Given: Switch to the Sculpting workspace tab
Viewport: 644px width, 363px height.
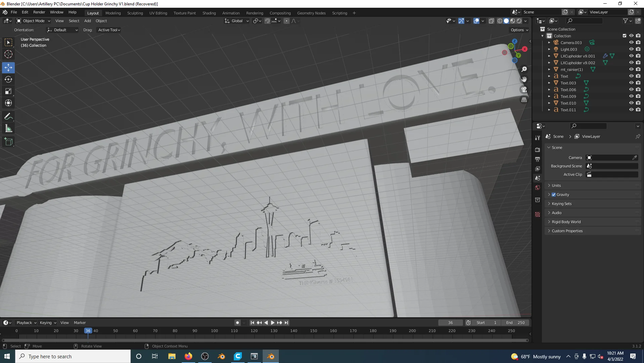Looking at the screenshot, I should (x=135, y=13).
